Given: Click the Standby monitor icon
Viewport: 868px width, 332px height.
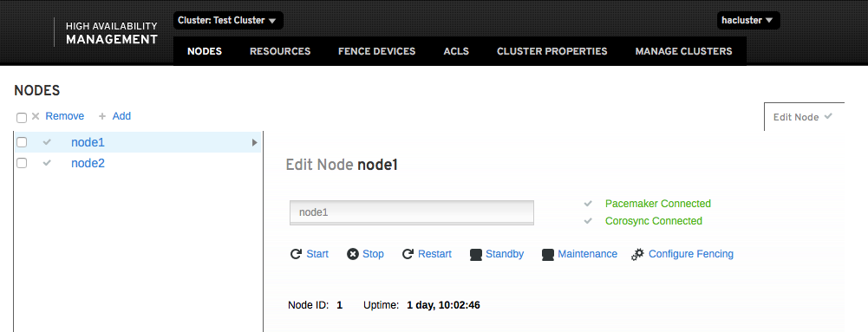Looking at the screenshot, I should [x=475, y=255].
